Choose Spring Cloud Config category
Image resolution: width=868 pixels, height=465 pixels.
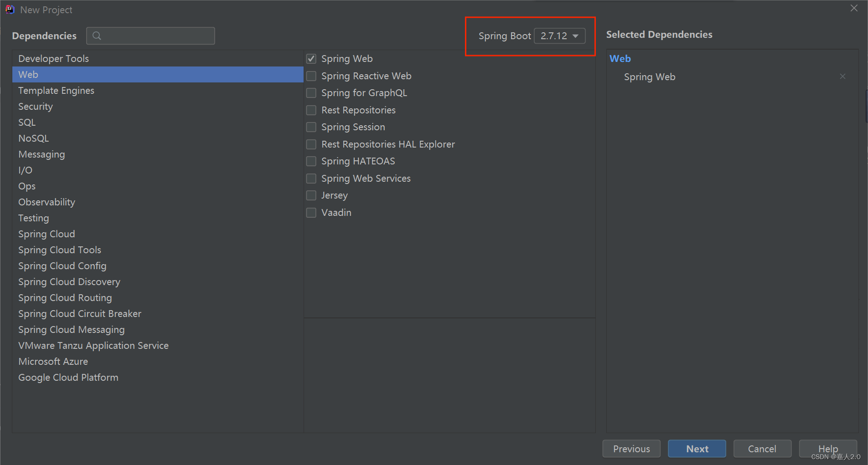158,266
